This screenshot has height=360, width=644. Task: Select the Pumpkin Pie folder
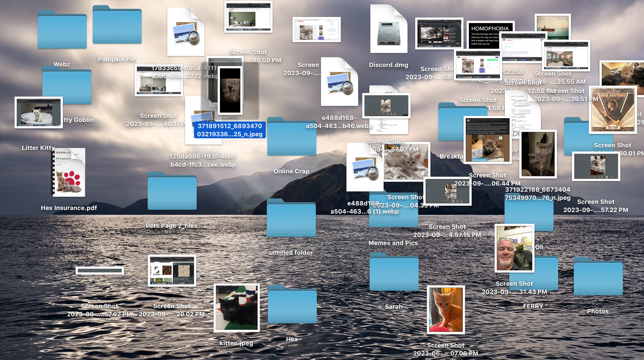point(117,25)
